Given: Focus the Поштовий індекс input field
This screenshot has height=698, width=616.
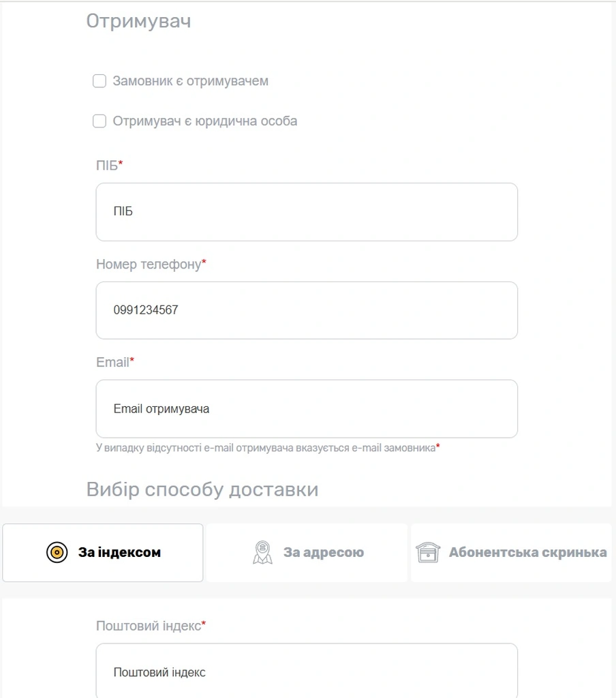Looking at the screenshot, I should pos(307,672).
